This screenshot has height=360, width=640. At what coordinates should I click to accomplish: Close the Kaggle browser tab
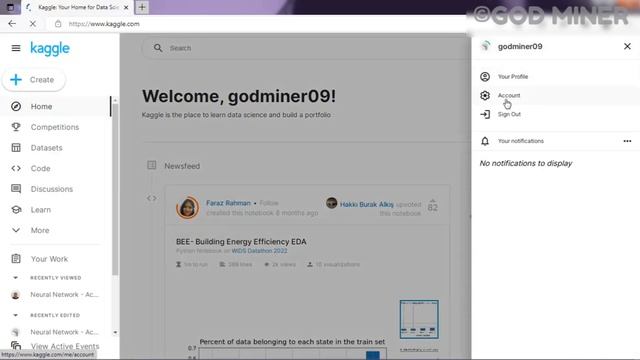126,7
